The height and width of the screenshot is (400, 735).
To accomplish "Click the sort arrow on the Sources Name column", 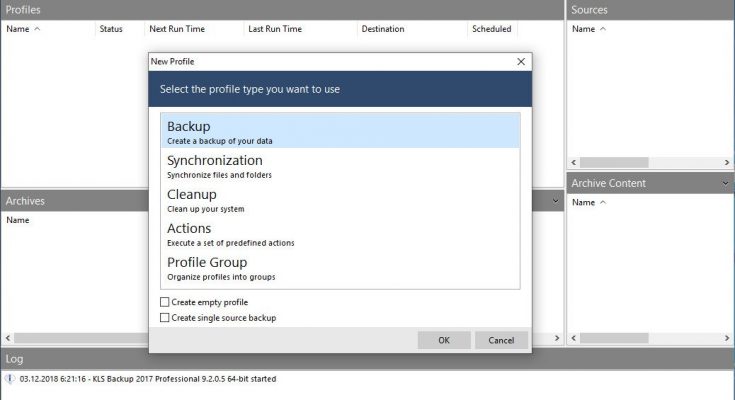I will point(603,29).
